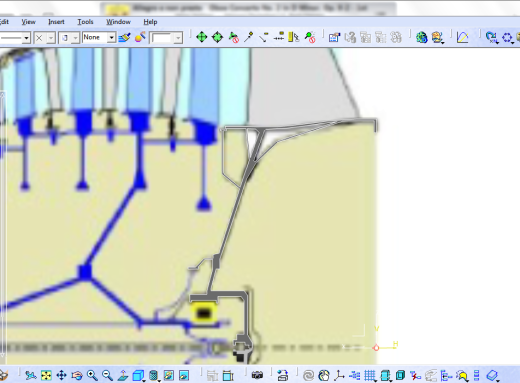Click the Zoom Out magnifier
This screenshot has height=383, width=520.
(x=107, y=375)
